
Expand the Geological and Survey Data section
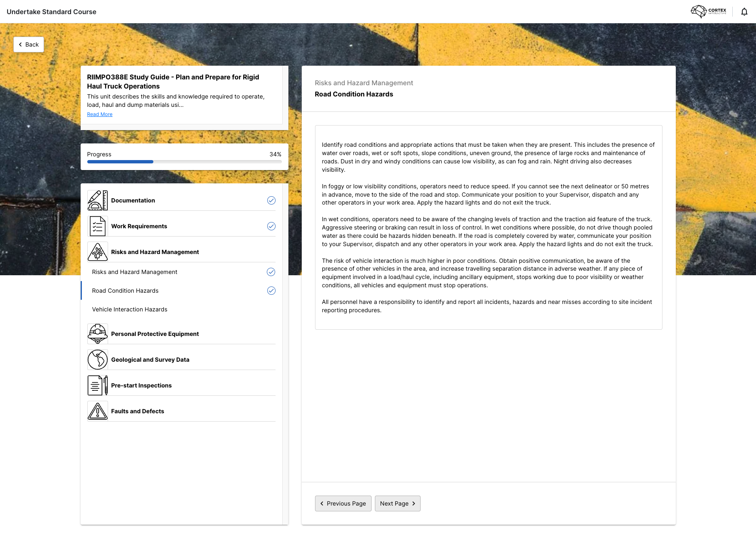pyautogui.click(x=182, y=360)
